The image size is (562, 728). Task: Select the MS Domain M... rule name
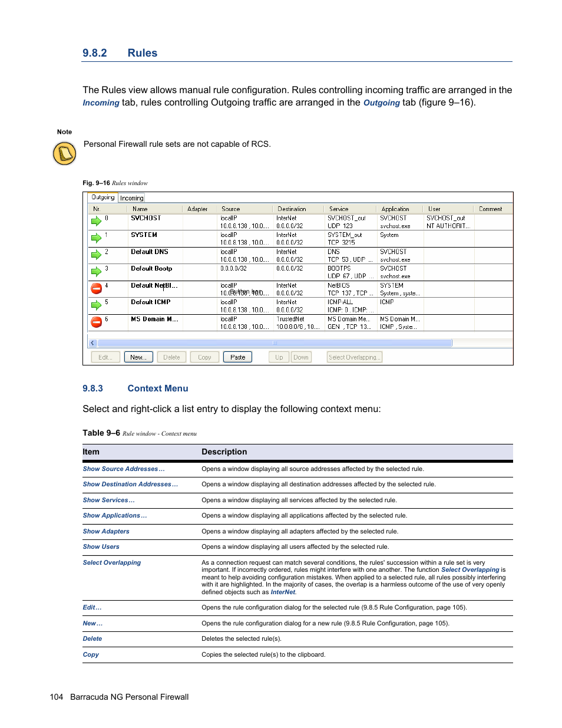(154, 319)
